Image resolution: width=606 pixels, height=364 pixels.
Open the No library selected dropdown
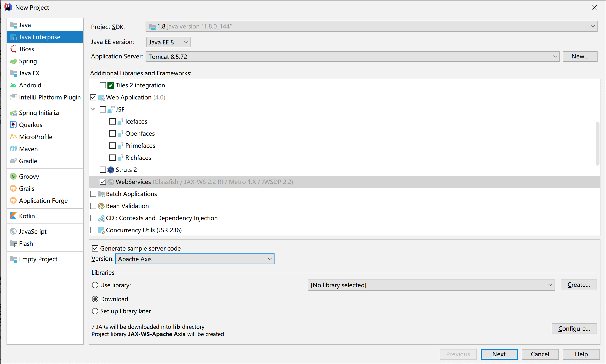431,285
